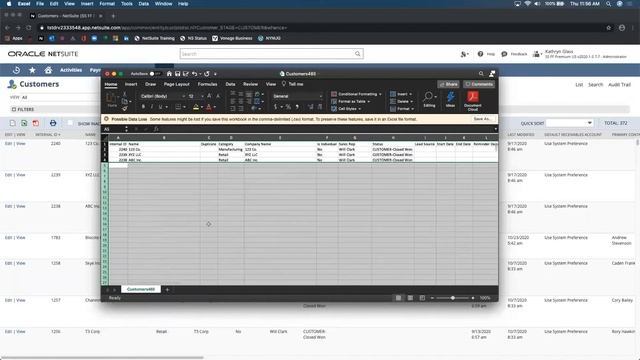Click the red Font Color letter A

click(209, 107)
